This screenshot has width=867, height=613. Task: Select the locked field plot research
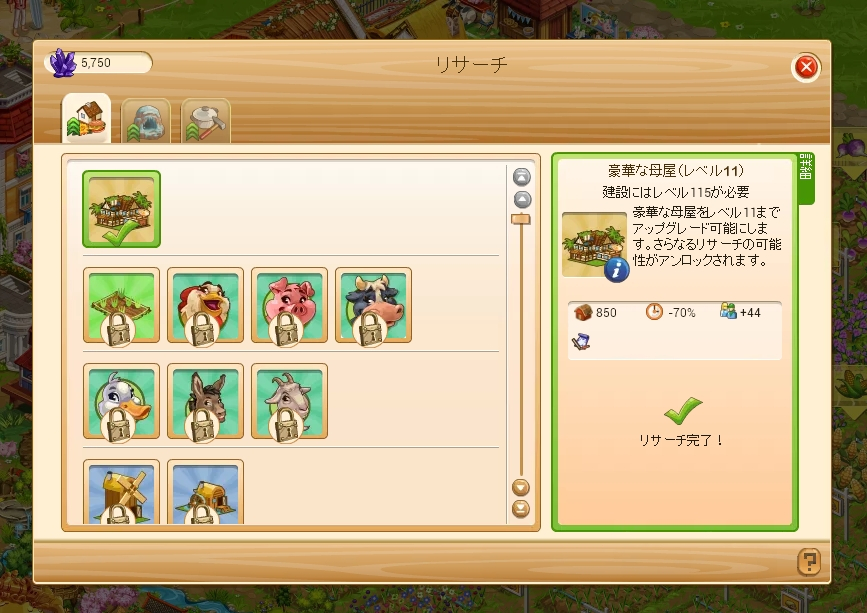pos(122,305)
